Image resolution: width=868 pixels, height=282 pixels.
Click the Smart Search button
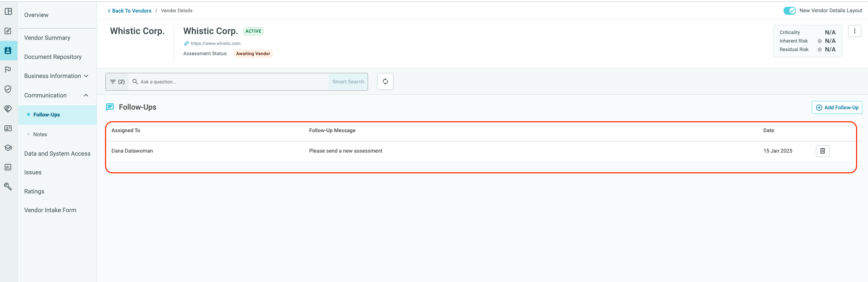(x=348, y=82)
